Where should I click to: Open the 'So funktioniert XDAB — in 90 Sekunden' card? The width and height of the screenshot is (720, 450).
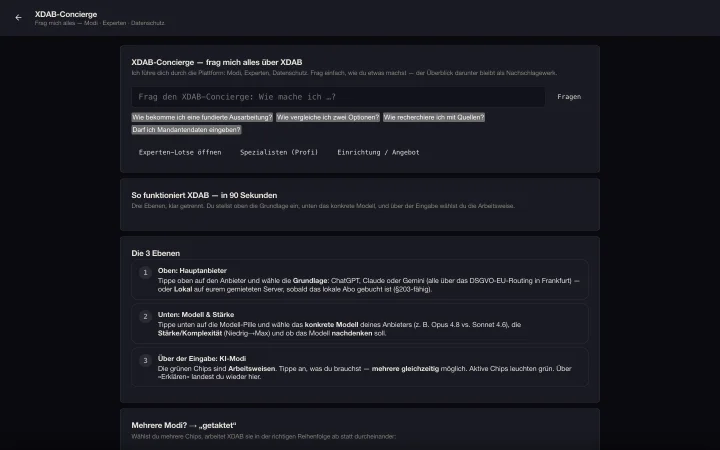[x=360, y=204]
